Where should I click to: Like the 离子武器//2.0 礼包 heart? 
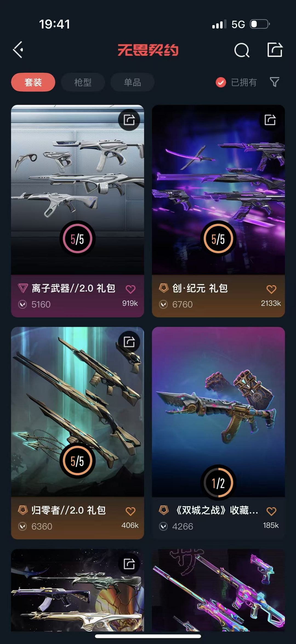[x=130, y=289]
